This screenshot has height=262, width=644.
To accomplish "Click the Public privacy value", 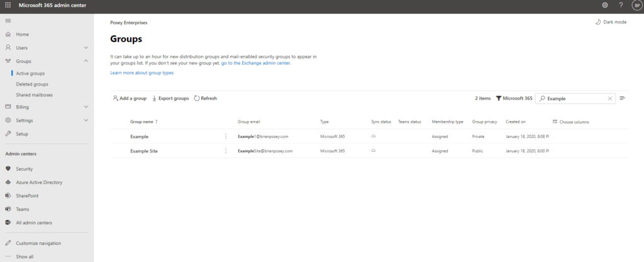I will [x=478, y=151].
